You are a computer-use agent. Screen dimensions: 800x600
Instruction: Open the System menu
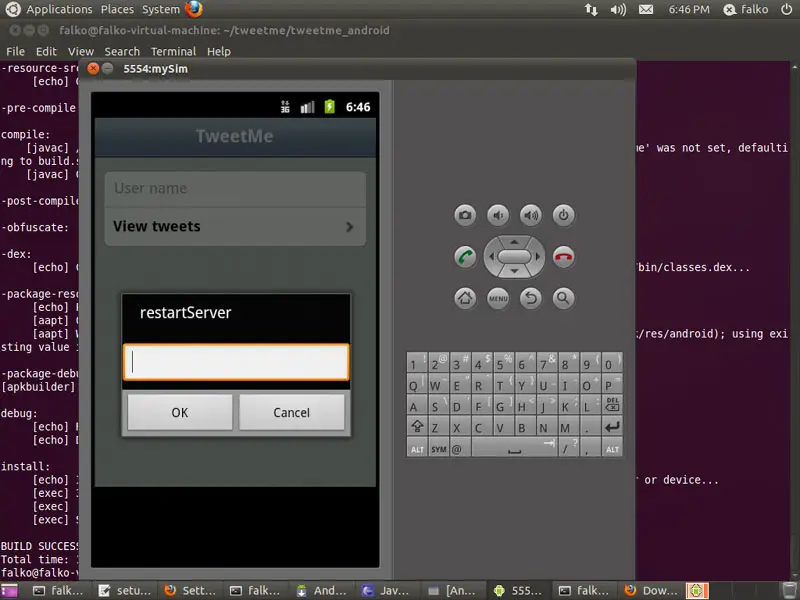(x=161, y=9)
